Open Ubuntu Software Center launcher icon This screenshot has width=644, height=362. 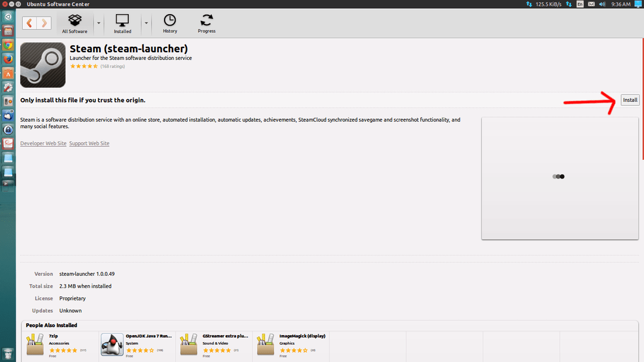point(8,73)
